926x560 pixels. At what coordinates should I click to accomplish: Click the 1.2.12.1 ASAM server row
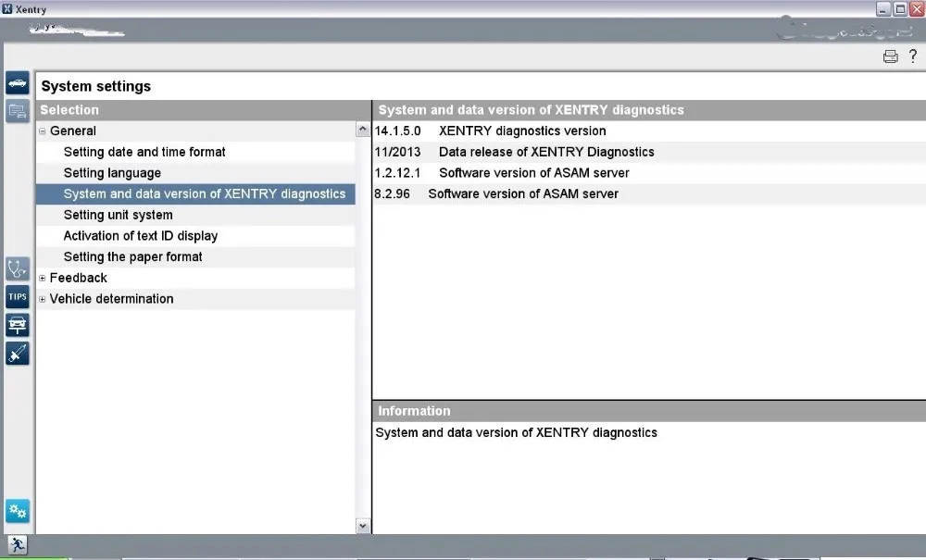(649, 173)
